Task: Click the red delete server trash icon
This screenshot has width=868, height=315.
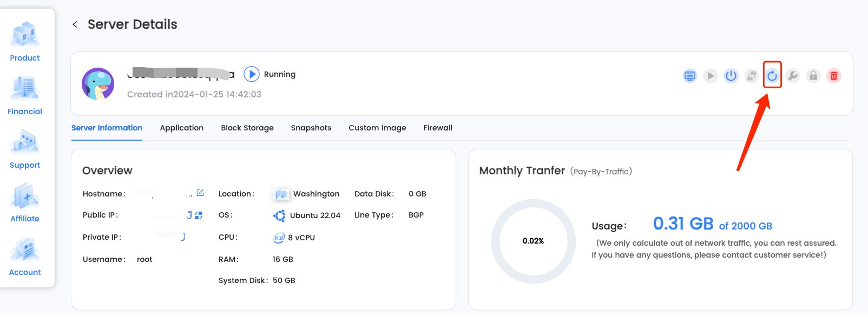Action: [x=834, y=76]
